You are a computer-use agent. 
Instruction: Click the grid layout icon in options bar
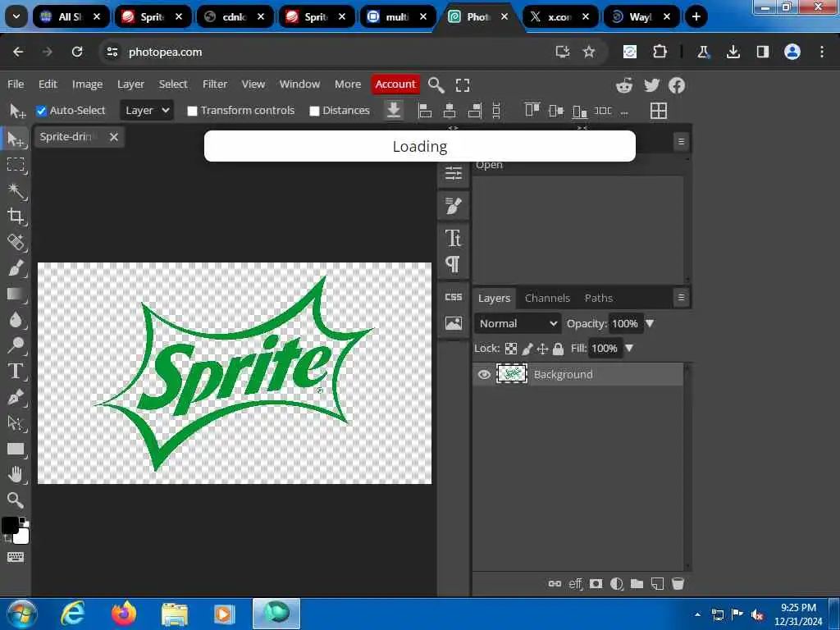659,111
